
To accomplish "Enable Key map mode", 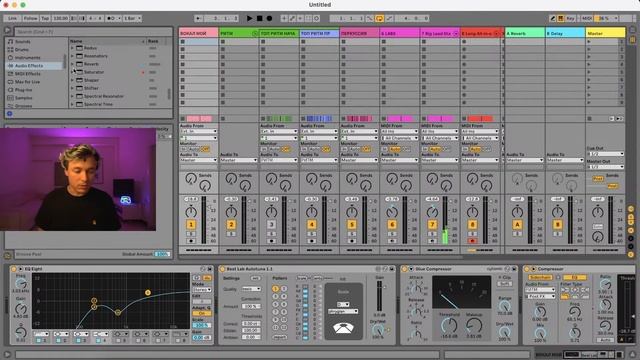I will tap(570, 18).
